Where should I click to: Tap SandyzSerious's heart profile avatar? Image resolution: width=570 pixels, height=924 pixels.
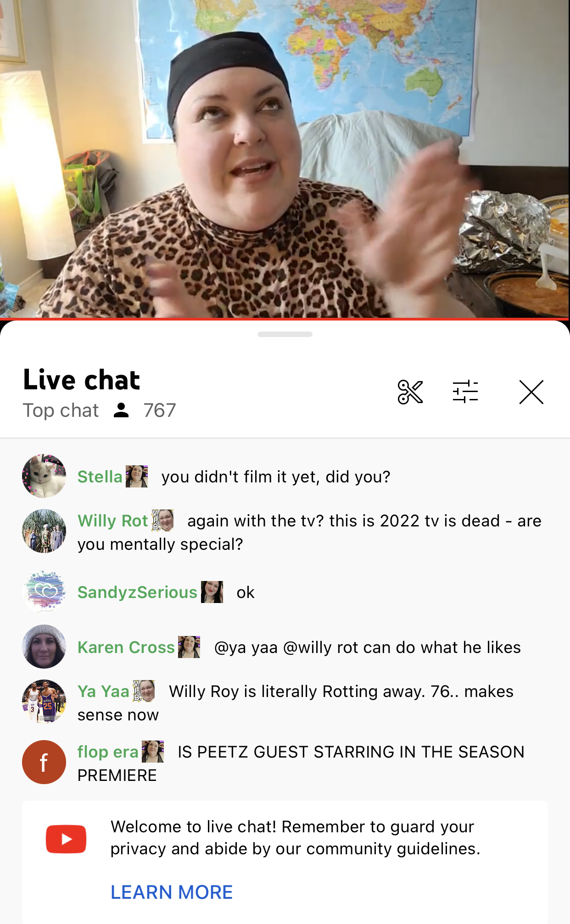point(44,592)
